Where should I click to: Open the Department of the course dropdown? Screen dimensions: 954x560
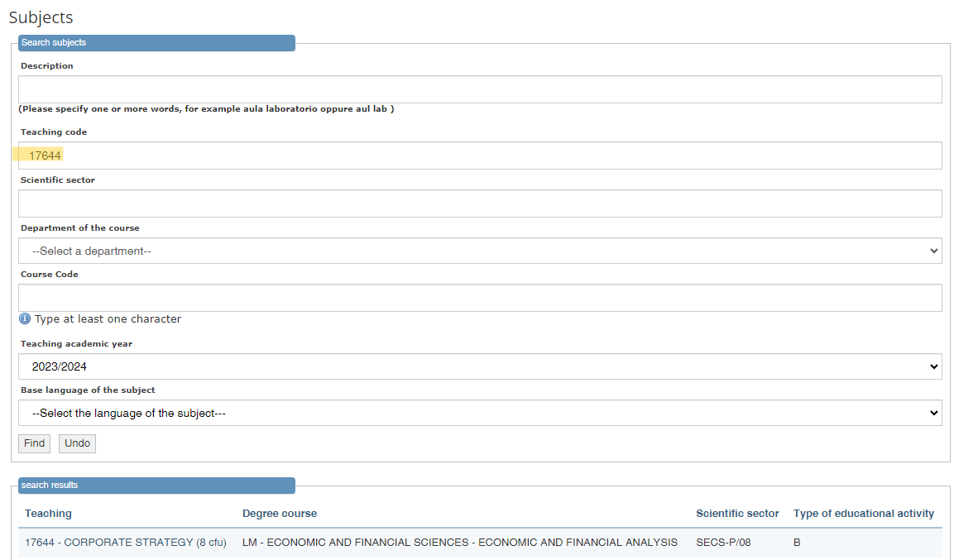pyautogui.click(x=480, y=251)
